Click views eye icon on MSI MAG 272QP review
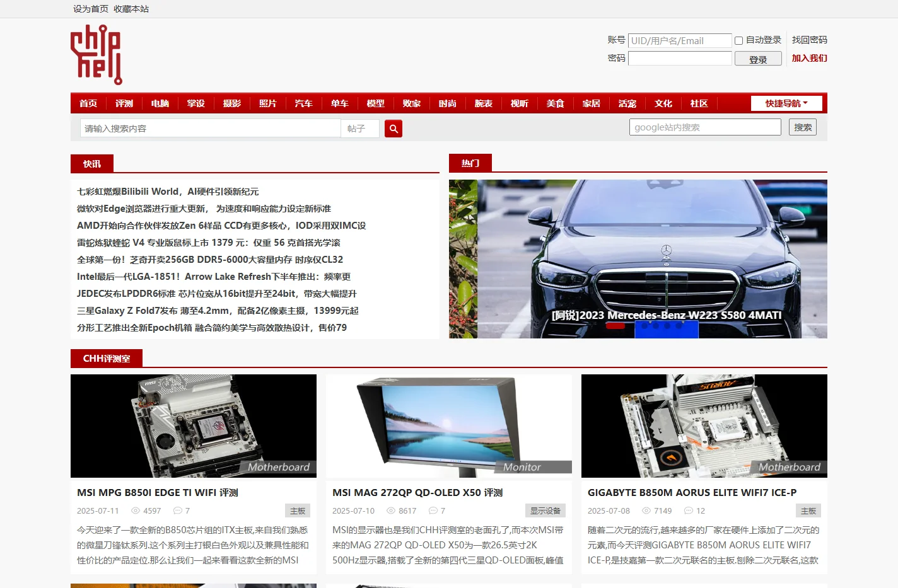This screenshot has height=588, width=898. coord(390,511)
